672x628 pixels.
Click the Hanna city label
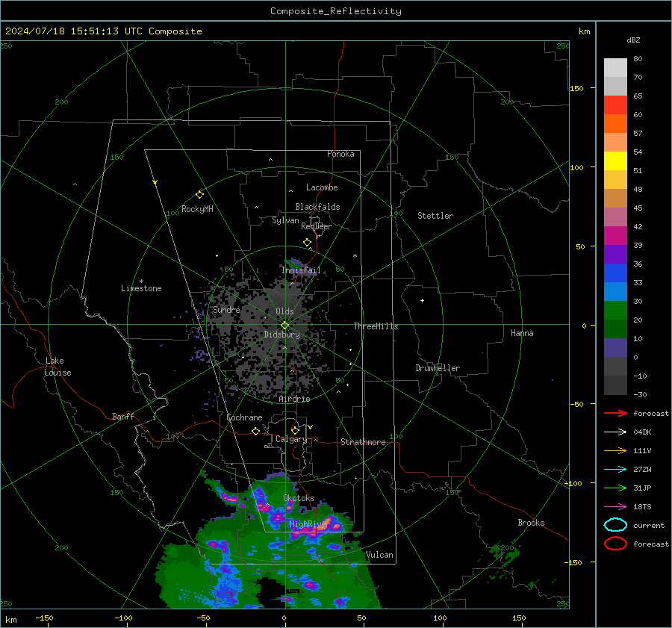click(522, 333)
